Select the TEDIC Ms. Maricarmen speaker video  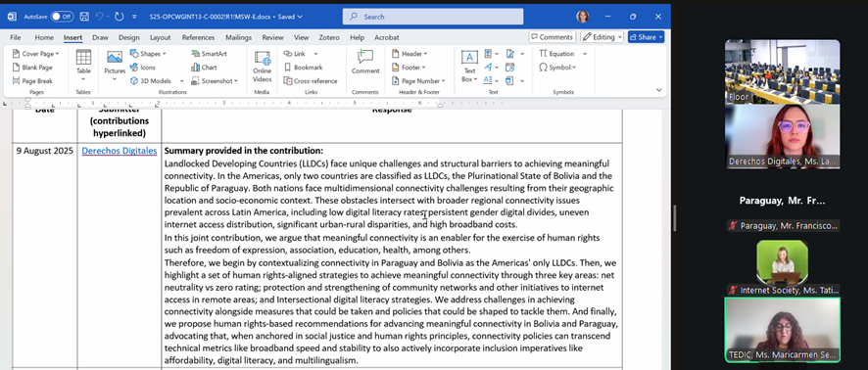[x=782, y=330]
